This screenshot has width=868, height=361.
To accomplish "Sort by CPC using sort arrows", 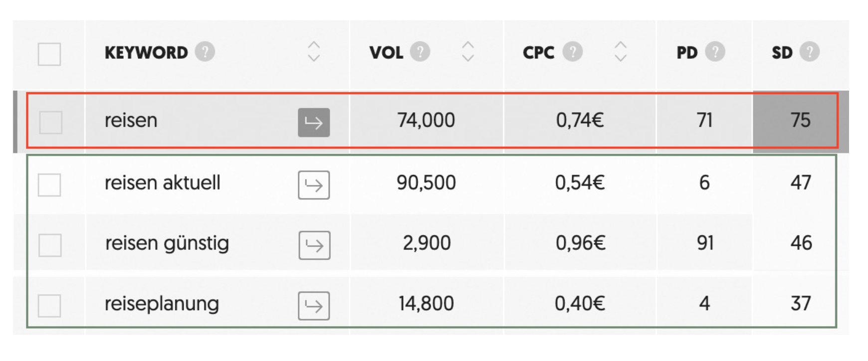I will pos(621,51).
